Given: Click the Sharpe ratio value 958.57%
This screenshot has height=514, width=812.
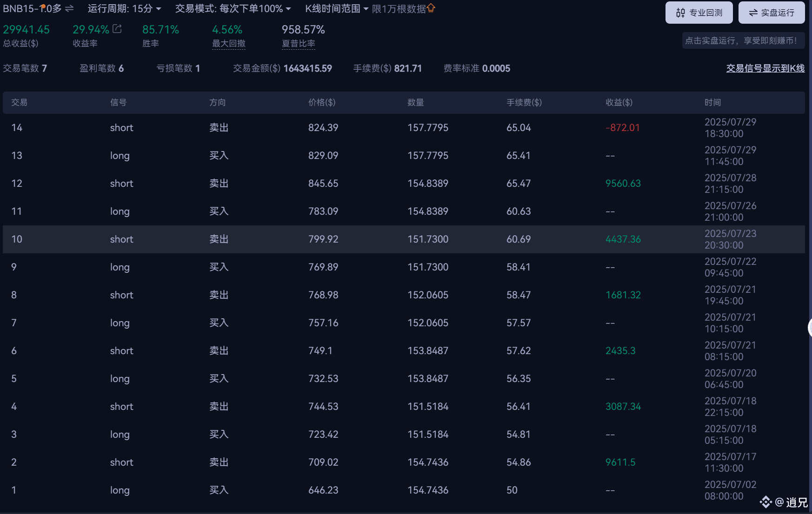Looking at the screenshot, I should point(303,29).
